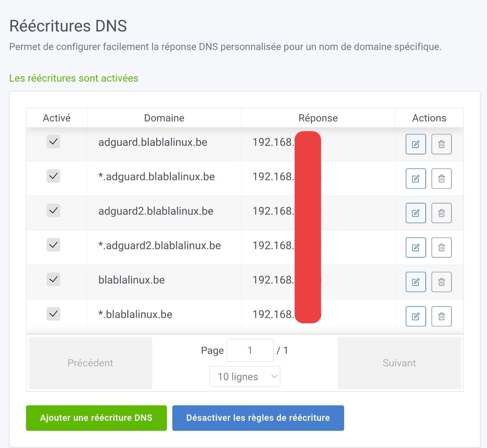
Task: Edit the adguard.blablalinux.be rewrite
Action: coord(416,144)
